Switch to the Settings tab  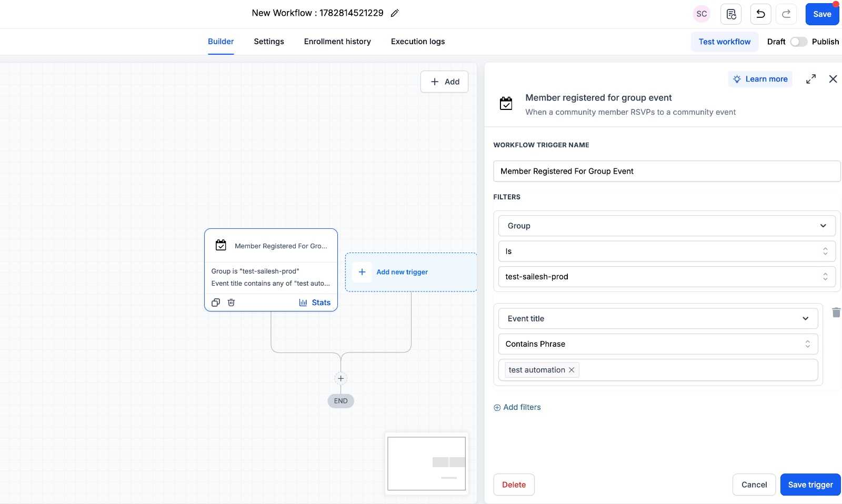coord(269,42)
